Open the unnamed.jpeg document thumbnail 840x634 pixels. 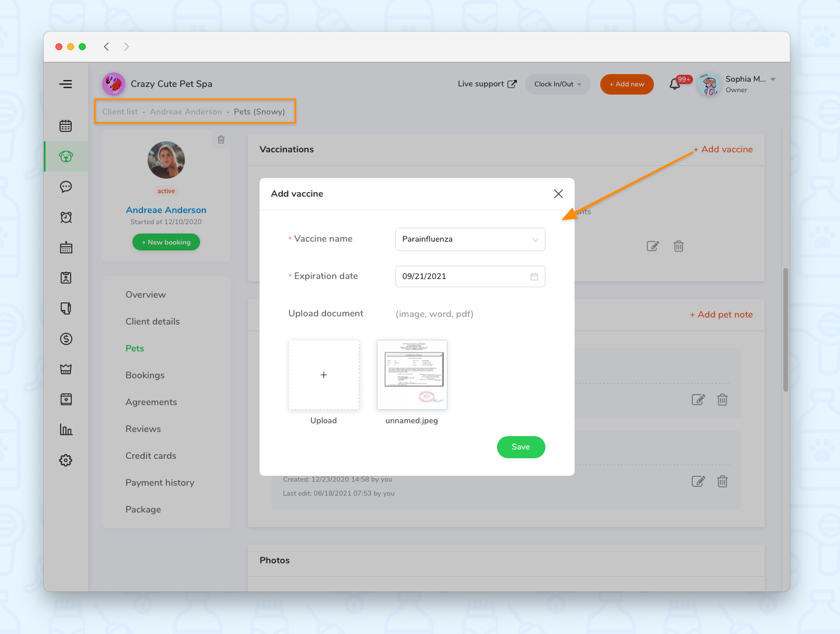click(x=412, y=375)
